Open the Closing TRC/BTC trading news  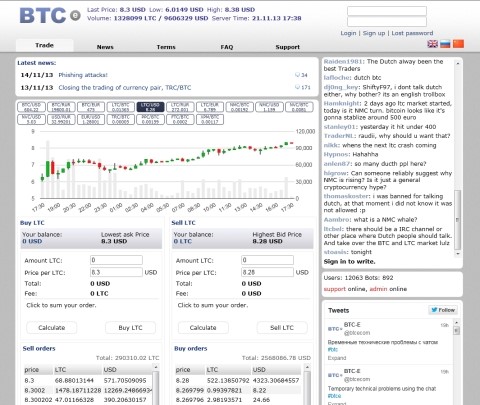tap(125, 88)
